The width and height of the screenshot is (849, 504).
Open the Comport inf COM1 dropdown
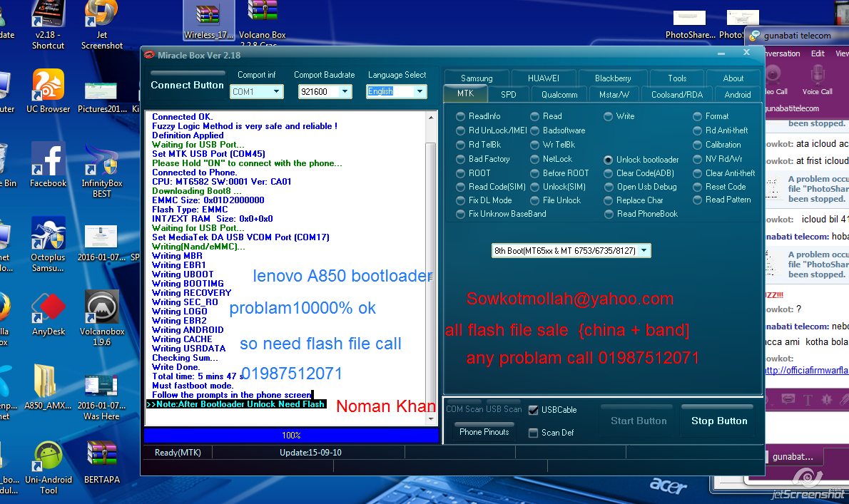tap(276, 91)
